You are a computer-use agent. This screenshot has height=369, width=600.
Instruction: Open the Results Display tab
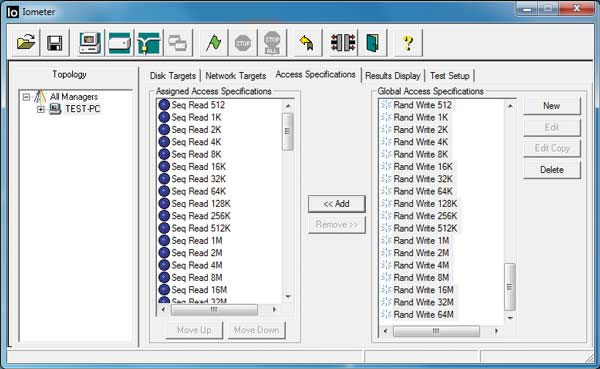click(393, 76)
